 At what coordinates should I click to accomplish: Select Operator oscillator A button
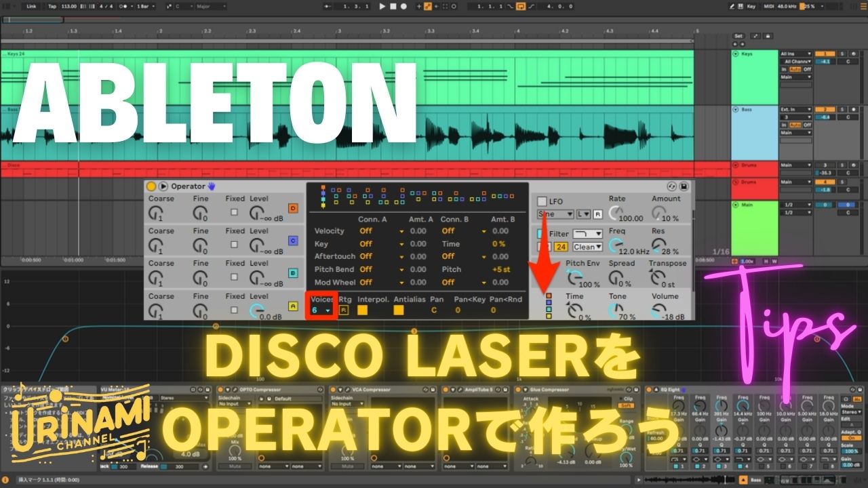coord(293,306)
